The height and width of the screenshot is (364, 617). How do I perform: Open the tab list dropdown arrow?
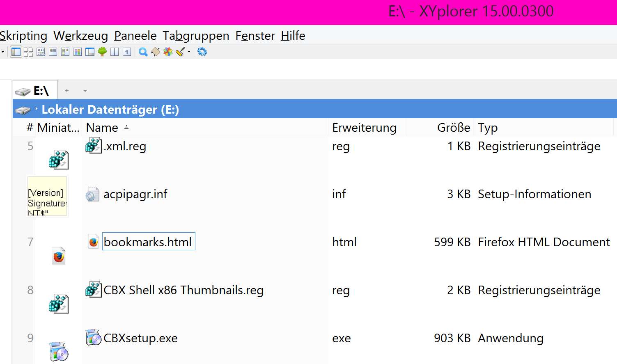tap(85, 91)
